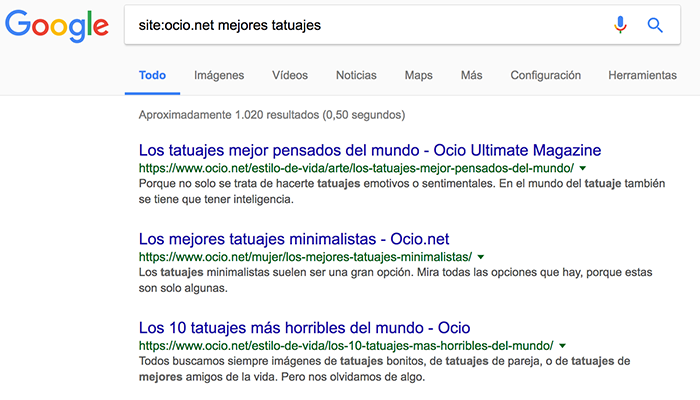Switch to the Imágenes tab
Image resolution: width=700 pixels, height=400 pixels.
point(219,75)
